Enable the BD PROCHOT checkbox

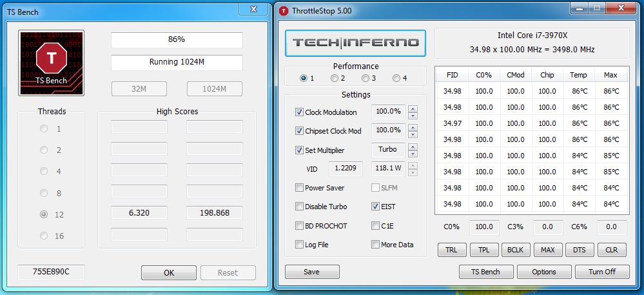click(x=299, y=225)
